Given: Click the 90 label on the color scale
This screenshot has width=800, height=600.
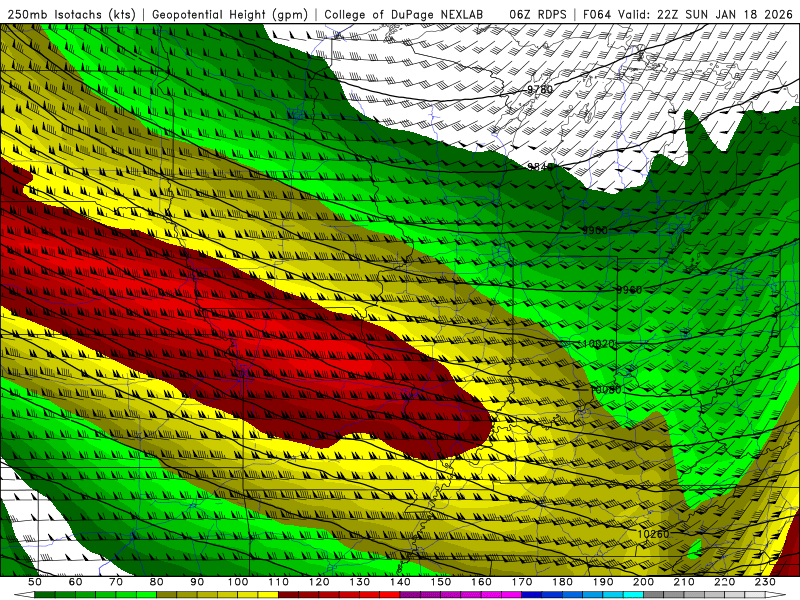Looking at the screenshot, I should coord(197,582).
